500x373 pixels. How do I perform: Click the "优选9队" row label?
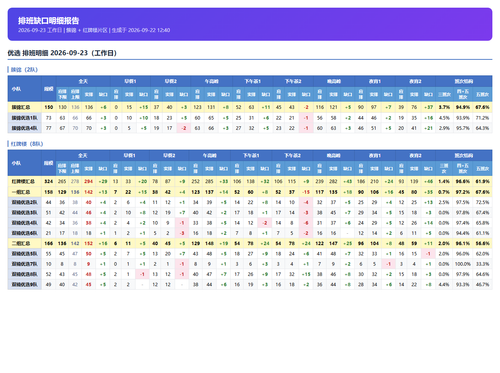(25, 285)
